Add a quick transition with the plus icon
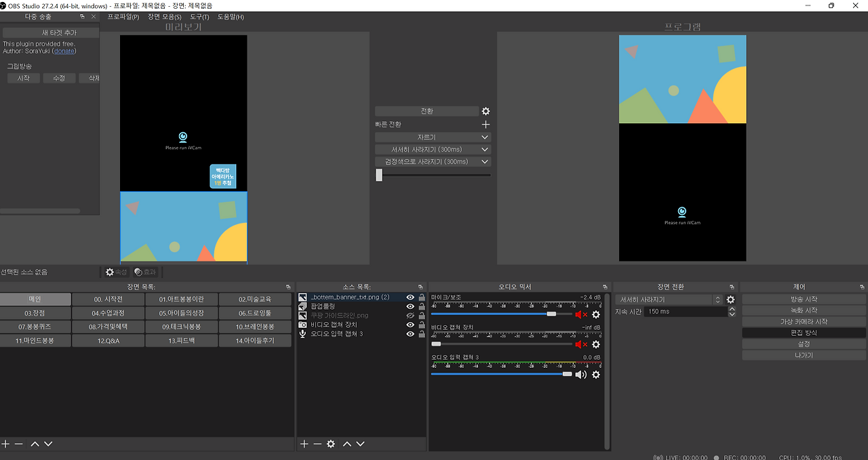The height and width of the screenshot is (460, 868). click(486, 125)
